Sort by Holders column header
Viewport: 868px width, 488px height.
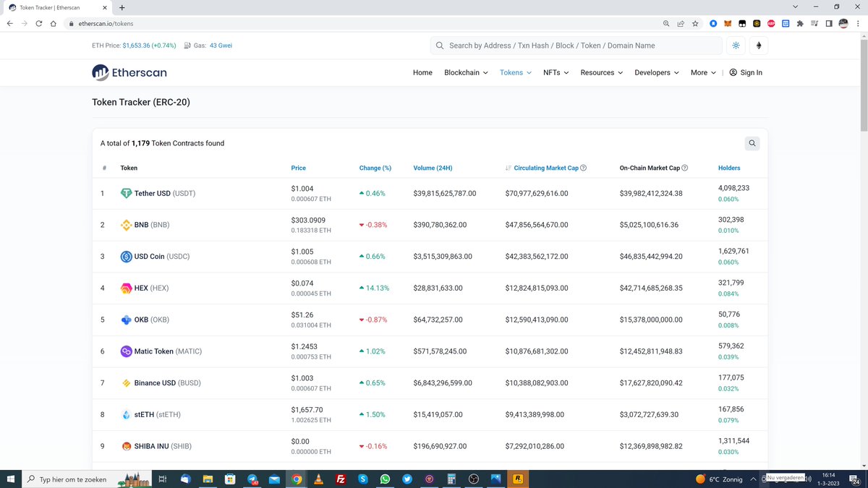pos(729,168)
